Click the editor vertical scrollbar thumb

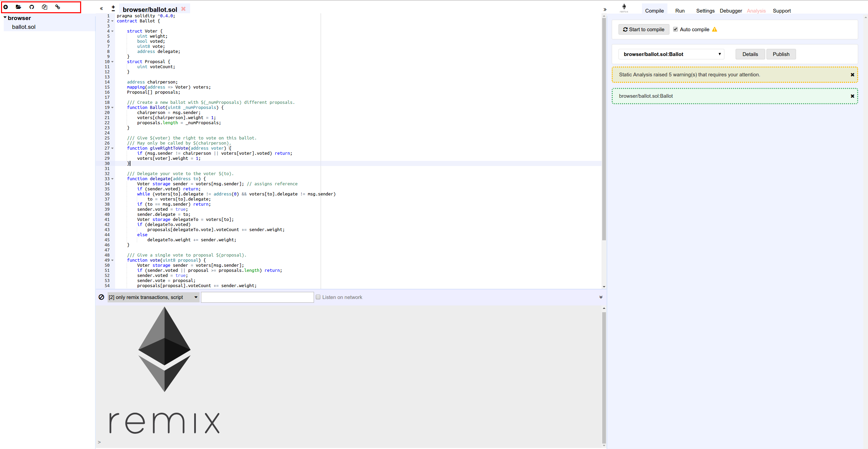coord(604,129)
